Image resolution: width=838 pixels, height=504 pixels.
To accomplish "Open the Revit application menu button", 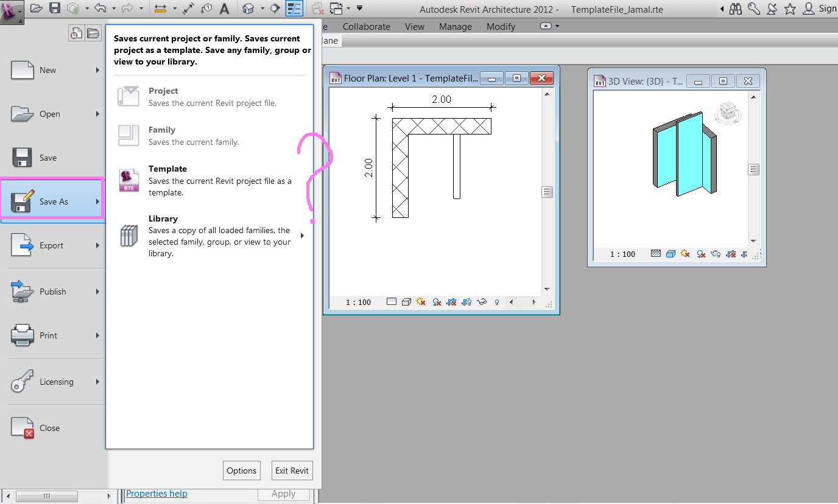I will click(12, 12).
